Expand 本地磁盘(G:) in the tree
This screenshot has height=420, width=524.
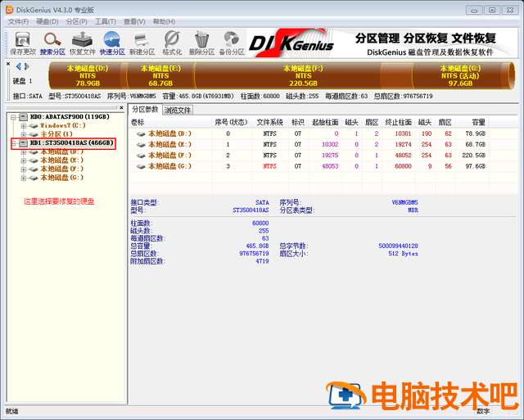(24, 178)
